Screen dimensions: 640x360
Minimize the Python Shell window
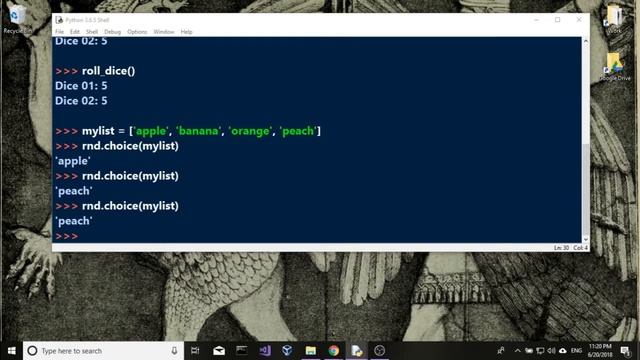tap(537, 20)
